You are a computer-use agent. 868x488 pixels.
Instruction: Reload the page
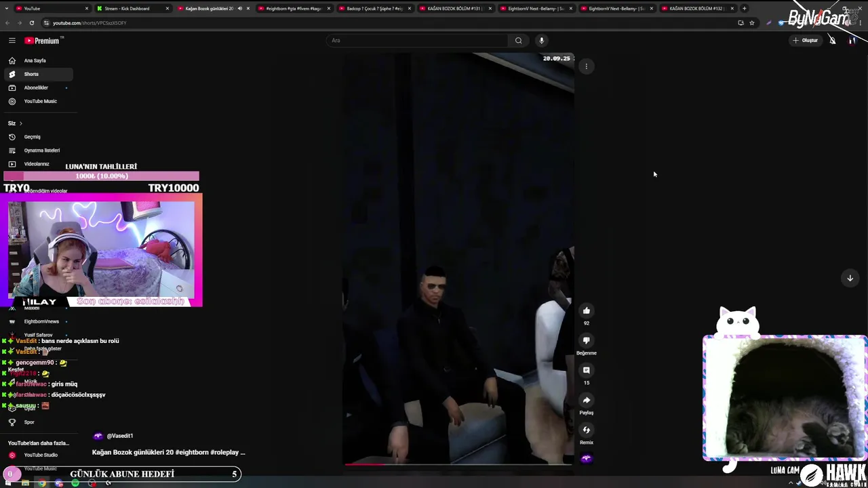31,22
